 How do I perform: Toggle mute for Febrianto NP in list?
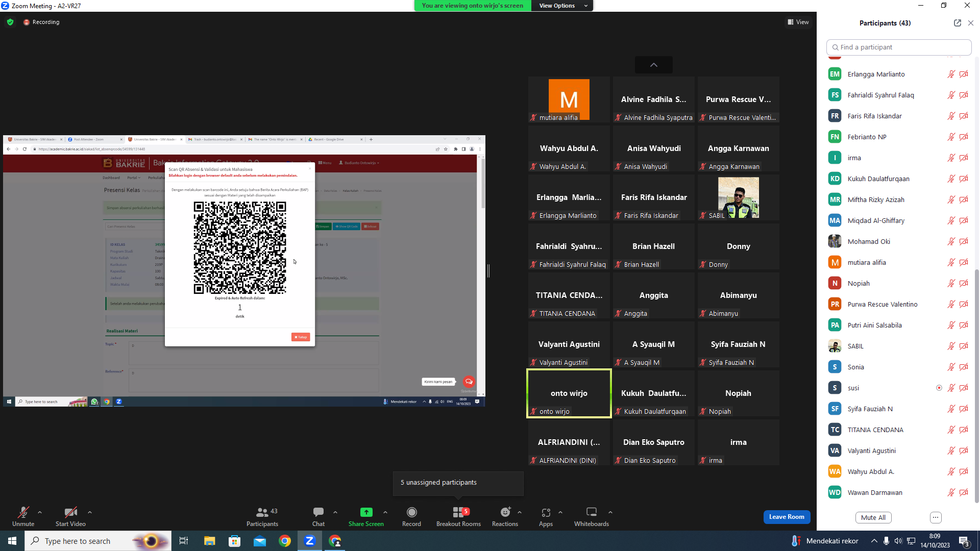[951, 137]
